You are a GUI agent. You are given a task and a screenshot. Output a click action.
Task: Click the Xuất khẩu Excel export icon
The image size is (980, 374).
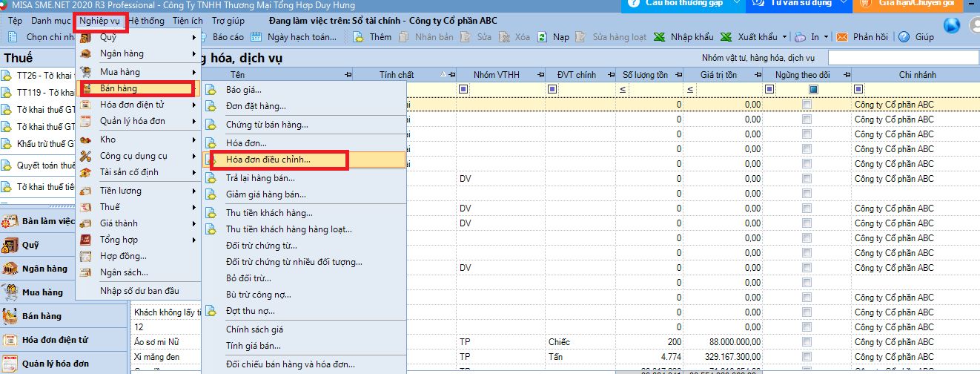click(x=726, y=36)
